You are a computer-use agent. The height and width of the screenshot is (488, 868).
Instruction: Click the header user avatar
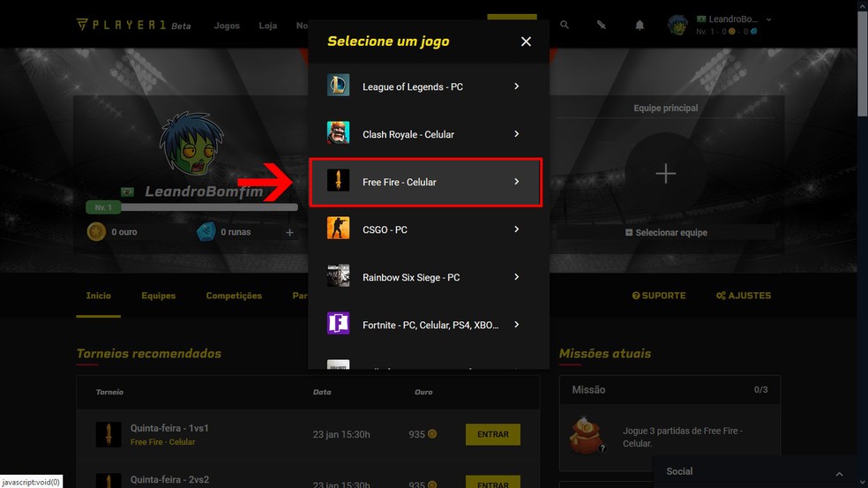677,25
